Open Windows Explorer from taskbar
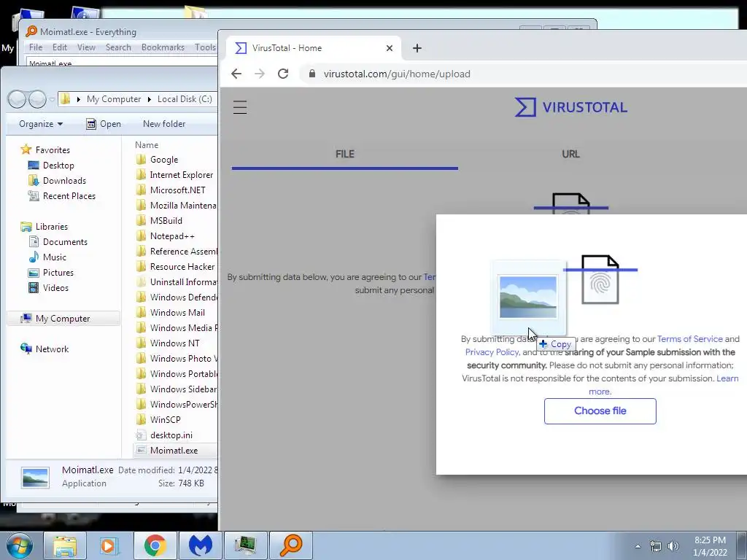 point(65,545)
